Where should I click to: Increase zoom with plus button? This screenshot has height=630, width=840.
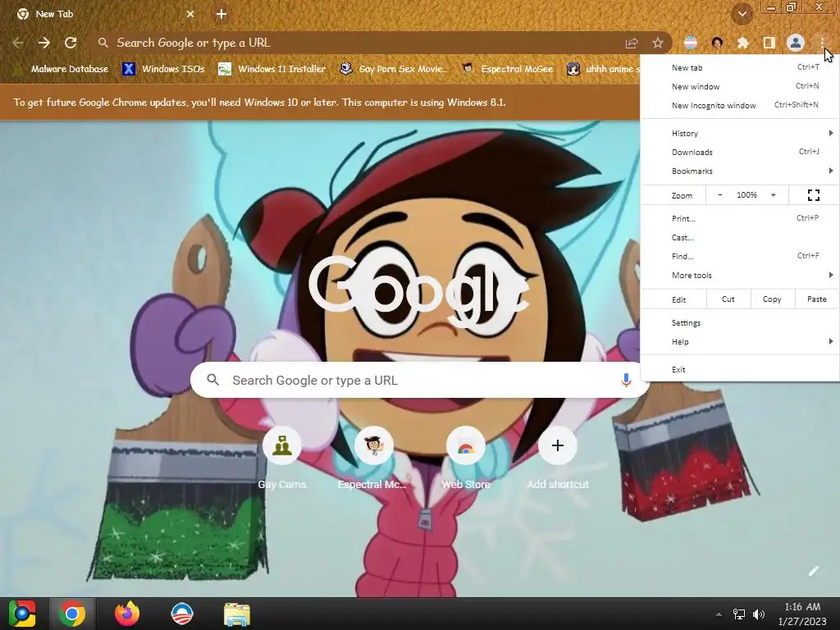coord(773,195)
